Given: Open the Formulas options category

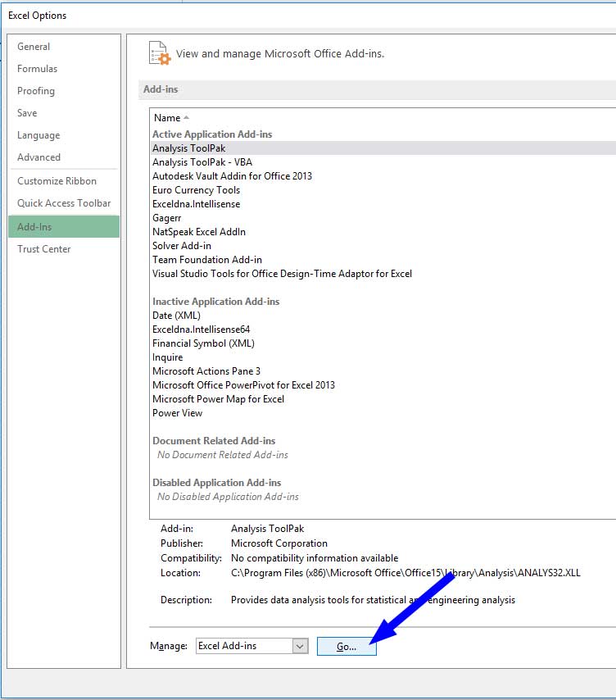Looking at the screenshot, I should click(x=64, y=69).
